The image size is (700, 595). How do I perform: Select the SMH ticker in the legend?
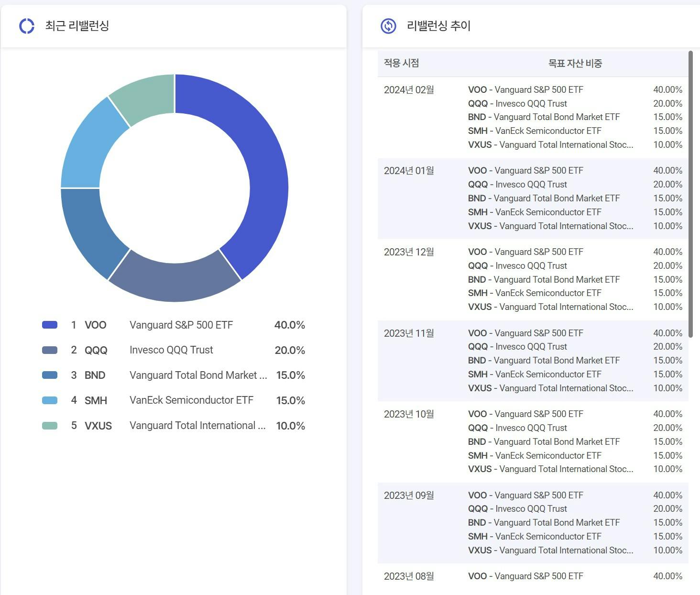pos(96,400)
